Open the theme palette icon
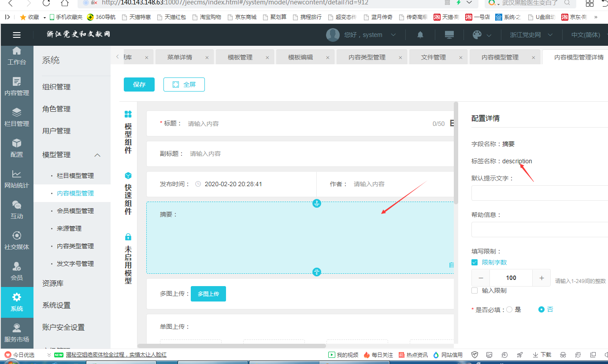The image size is (608, 364). [477, 35]
